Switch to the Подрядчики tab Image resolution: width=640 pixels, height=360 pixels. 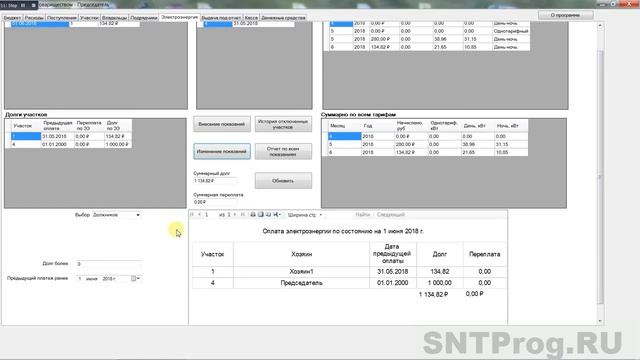point(144,18)
